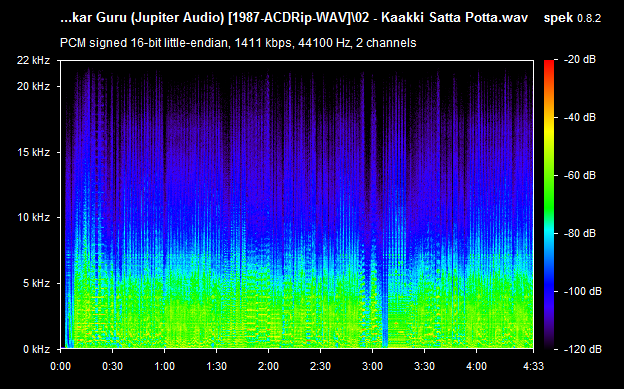Click the 0.8.2 version number
Screen dimensions: 624x389
pyautogui.click(x=589, y=18)
